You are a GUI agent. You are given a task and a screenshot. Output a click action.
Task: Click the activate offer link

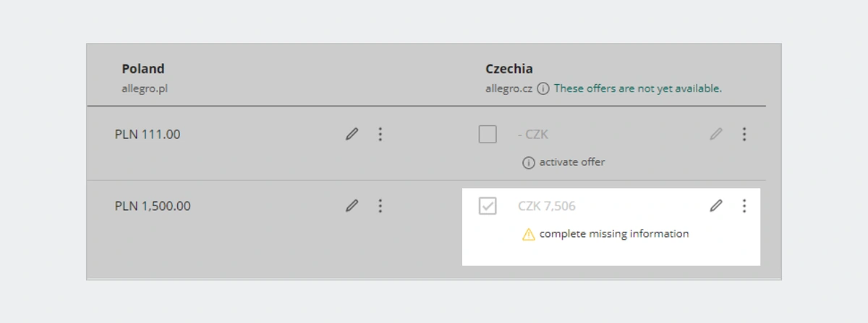(572, 162)
